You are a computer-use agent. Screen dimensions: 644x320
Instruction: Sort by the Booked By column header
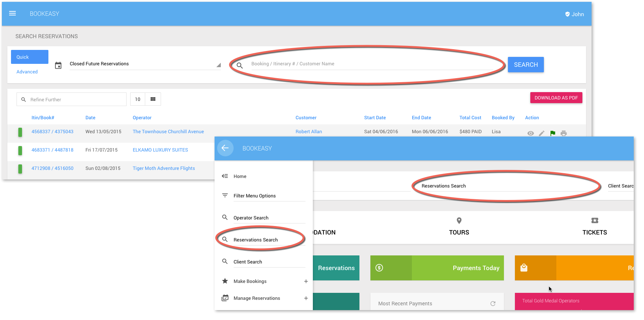point(503,118)
